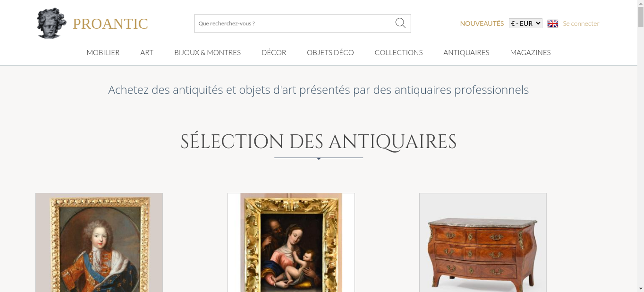644x292 pixels.
Task: Open the BIJOUX & MONTRES menu
Action: pos(207,52)
